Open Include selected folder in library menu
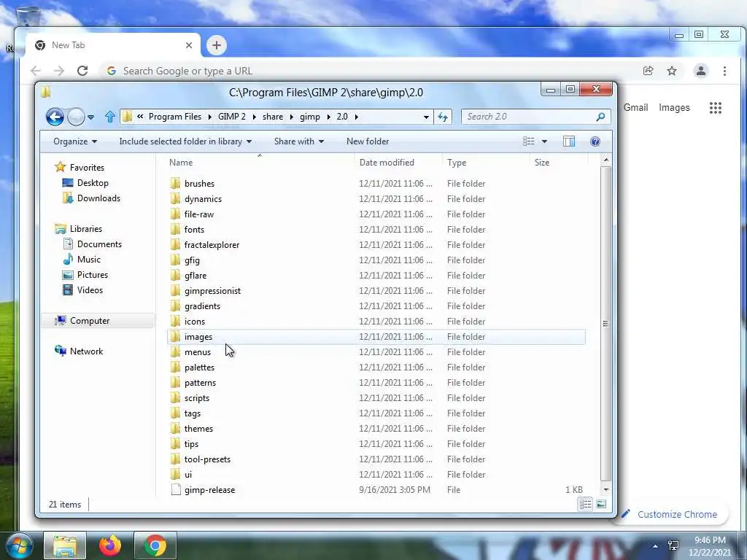Screen dimensions: 747x560 point(185,141)
